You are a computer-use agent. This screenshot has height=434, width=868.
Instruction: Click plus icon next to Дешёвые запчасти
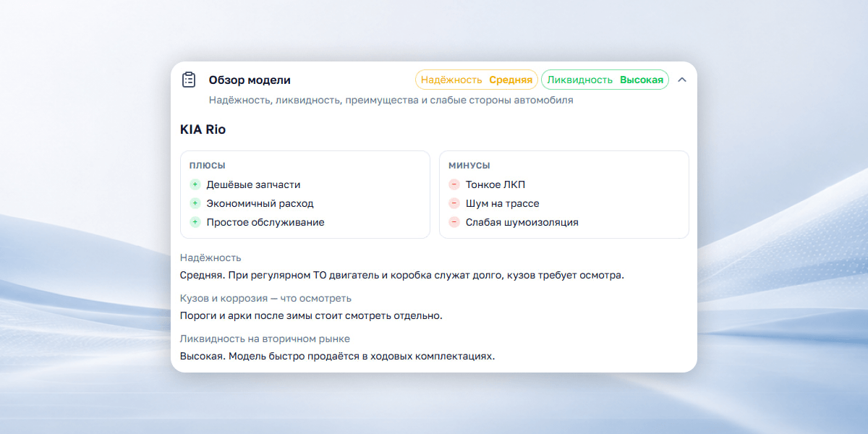click(195, 184)
